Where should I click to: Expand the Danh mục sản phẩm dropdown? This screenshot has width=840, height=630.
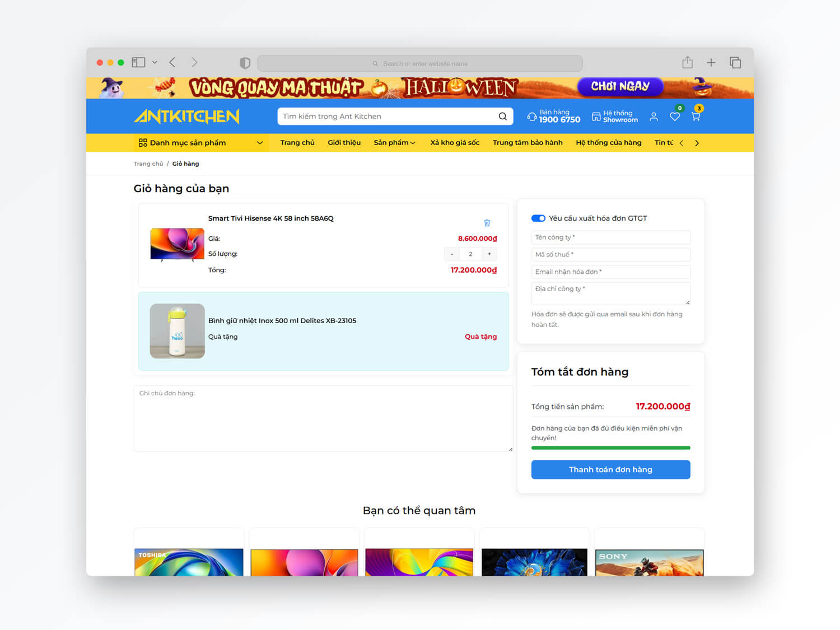259,143
